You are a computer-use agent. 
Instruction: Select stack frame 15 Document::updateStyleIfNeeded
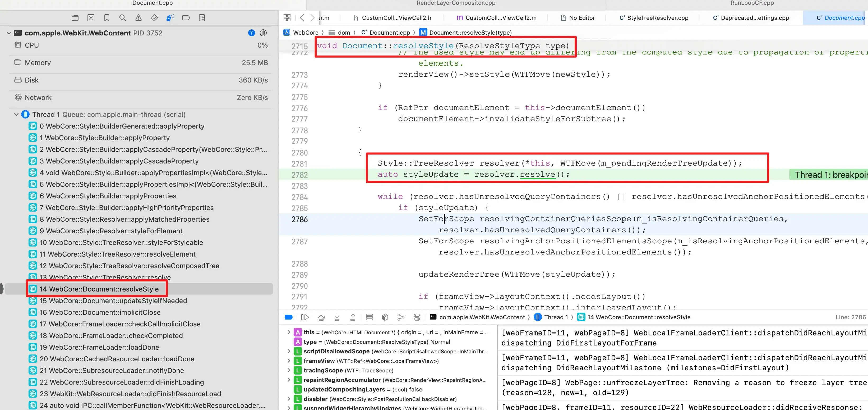113,301
